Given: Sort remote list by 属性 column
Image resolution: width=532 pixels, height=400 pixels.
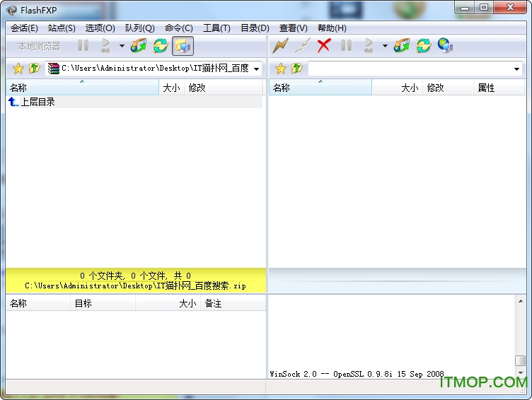Looking at the screenshot, I should tap(499, 88).
